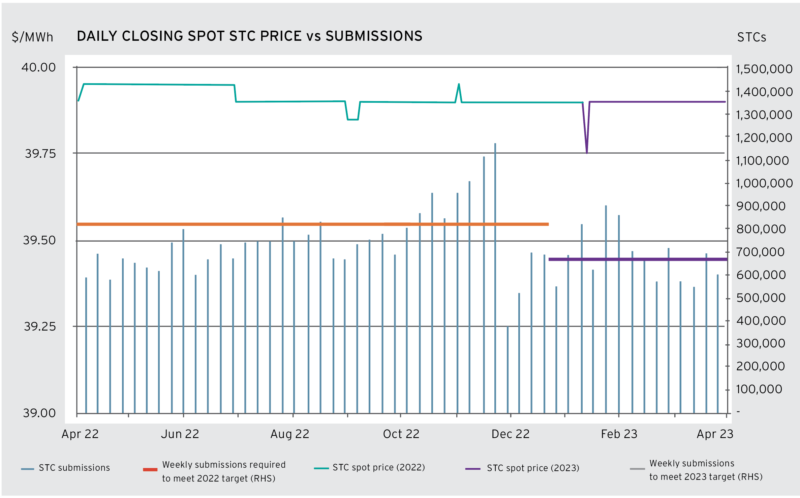
Task: Click the 39.25 left axis value
Action: 39,327
